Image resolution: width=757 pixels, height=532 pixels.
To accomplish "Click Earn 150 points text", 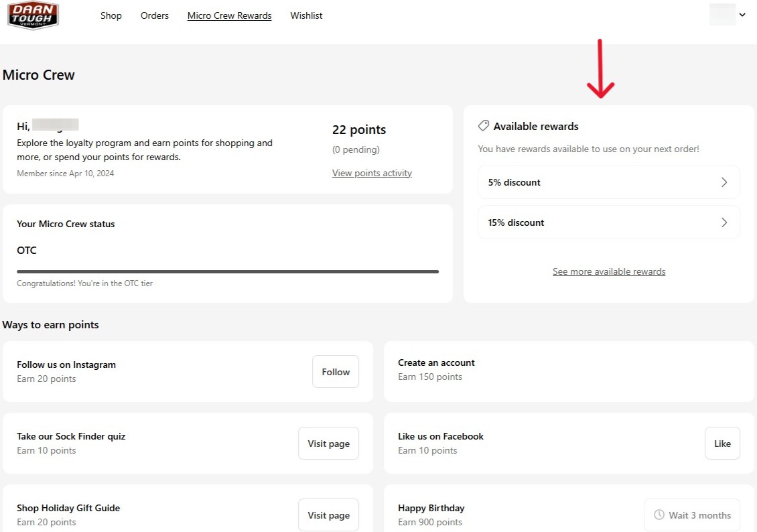I will (430, 377).
